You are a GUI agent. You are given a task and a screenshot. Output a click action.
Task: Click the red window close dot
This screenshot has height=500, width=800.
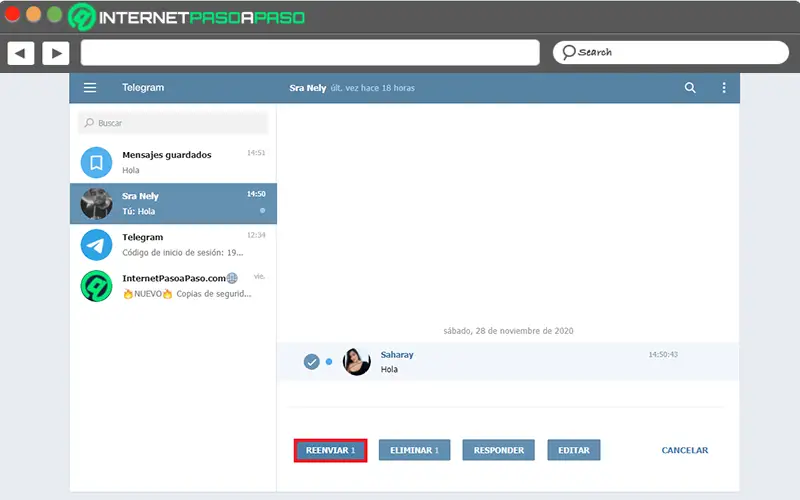click(x=12, y=15)
